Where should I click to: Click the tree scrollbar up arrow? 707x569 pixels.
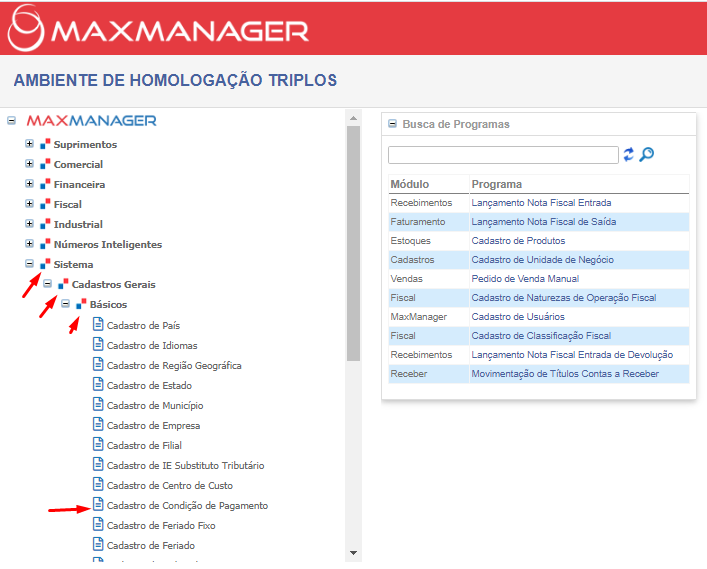click(354, 118)
